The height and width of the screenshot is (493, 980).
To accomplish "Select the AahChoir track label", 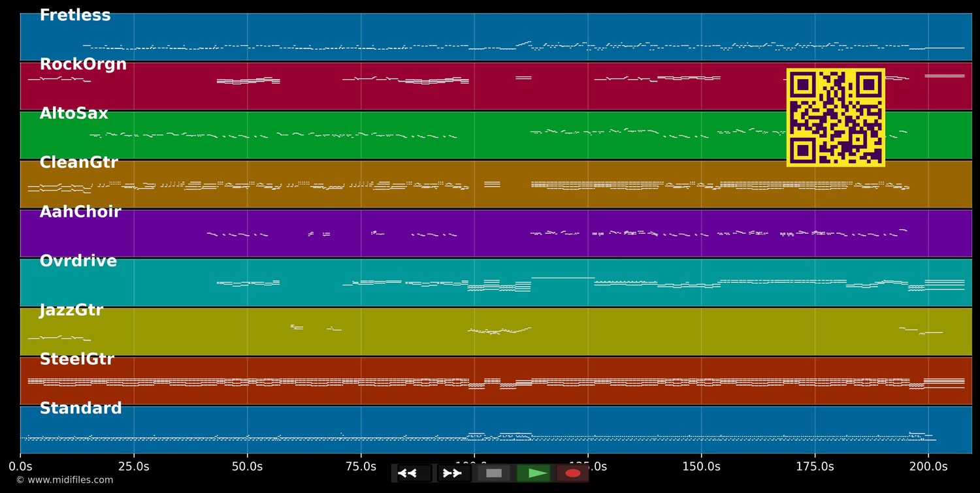I will [x=80, y=212].
